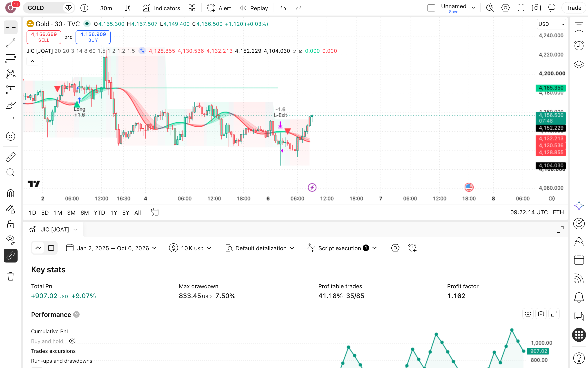Select the All time range

(x=138, y=213)
